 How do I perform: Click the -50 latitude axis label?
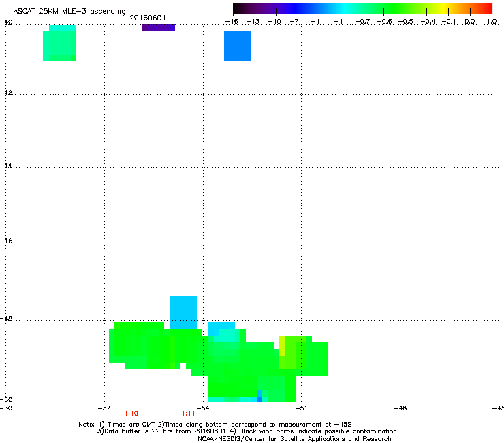[6, 399]
